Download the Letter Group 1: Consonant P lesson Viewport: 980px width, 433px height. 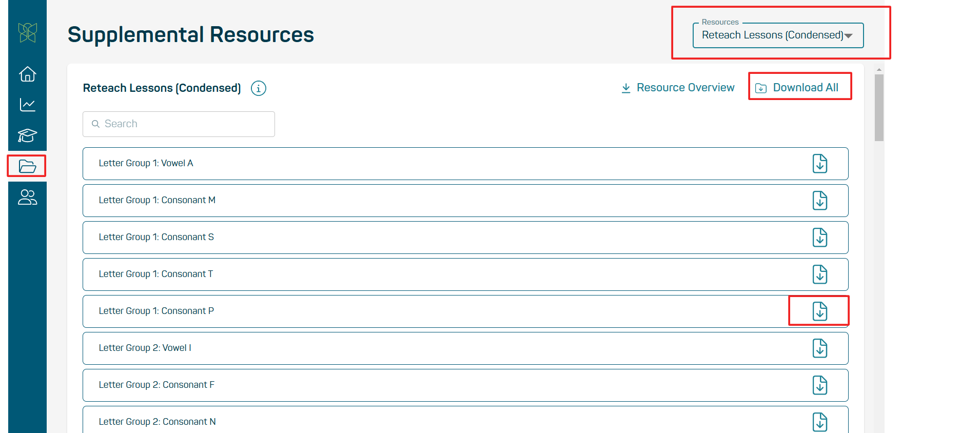click(819, 311)
